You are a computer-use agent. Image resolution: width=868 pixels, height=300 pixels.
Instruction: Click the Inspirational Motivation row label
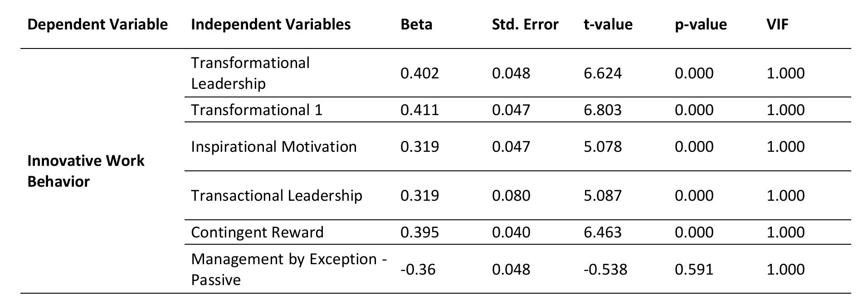pyautogui.click(x=274, y=146)
